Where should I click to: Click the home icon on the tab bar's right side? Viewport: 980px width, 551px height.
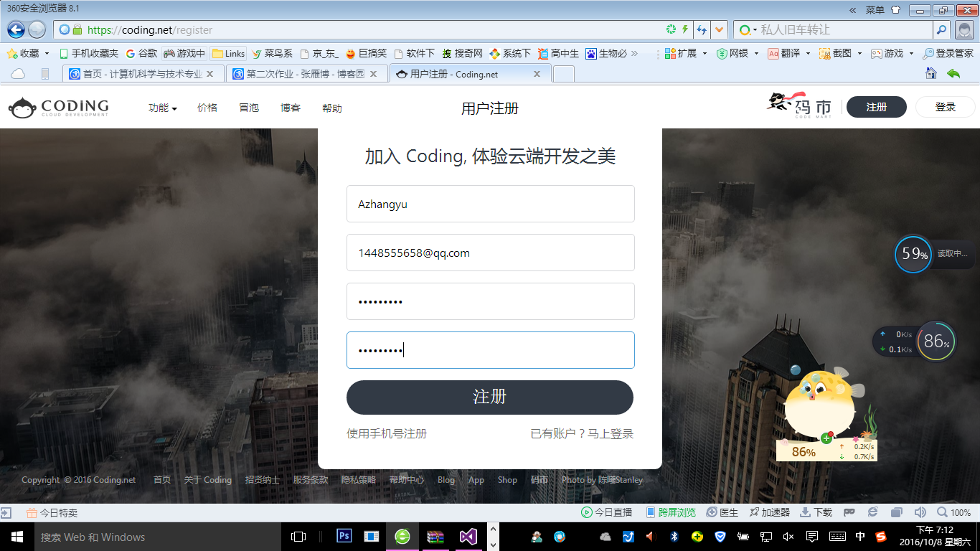pos(931,73)
